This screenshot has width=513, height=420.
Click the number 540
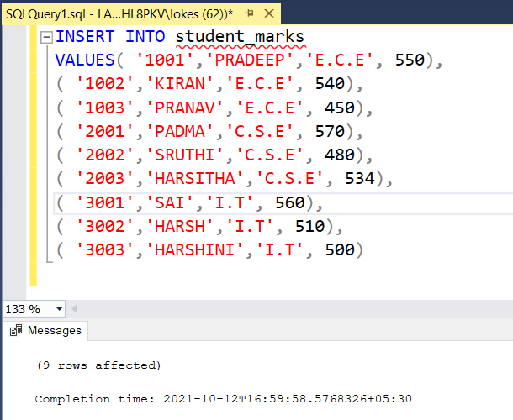click(330, 84)
